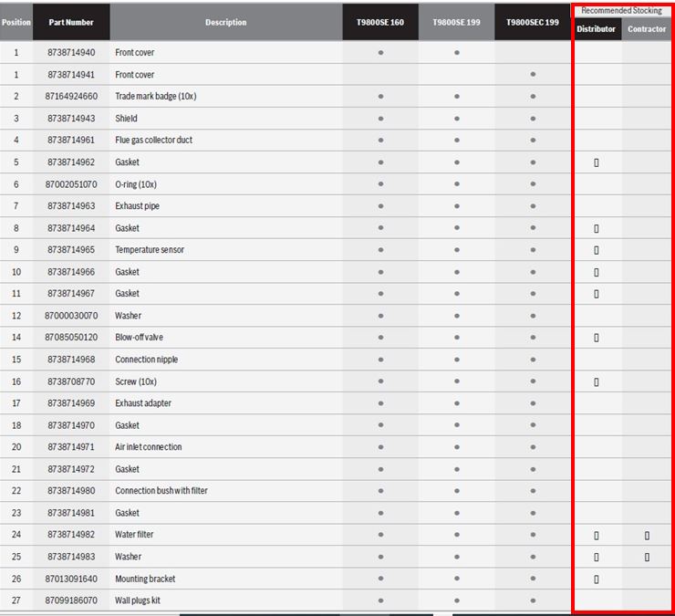Click the Temperature sensor description
675x616 pixels.
pyautogui.click(x=150, y=249)
